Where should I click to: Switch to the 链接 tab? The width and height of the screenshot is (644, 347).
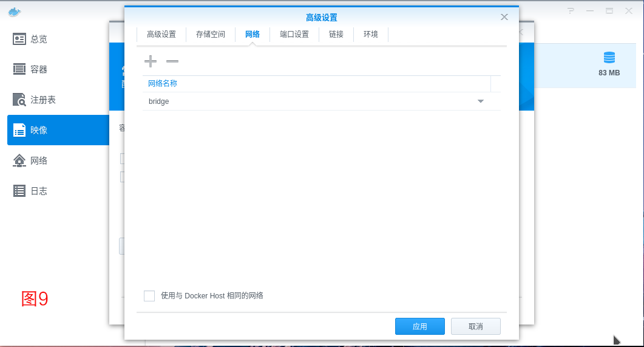[336, 35]
